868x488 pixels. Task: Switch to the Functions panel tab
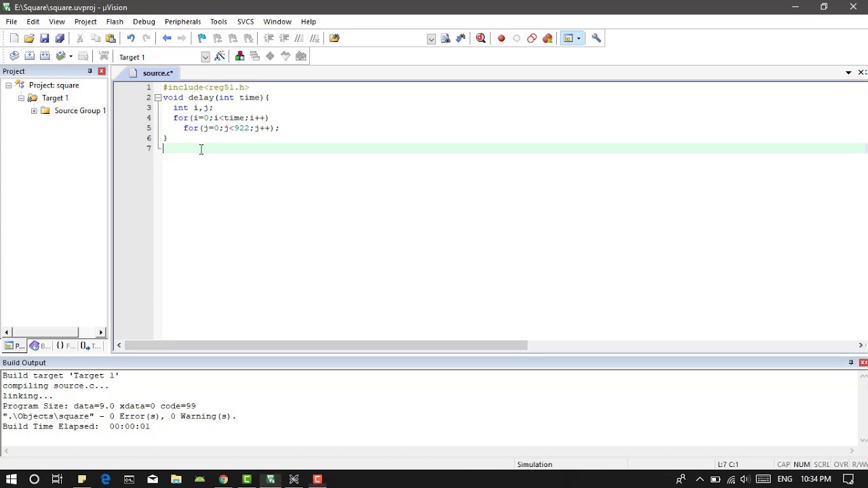click(x=65, y=346)
